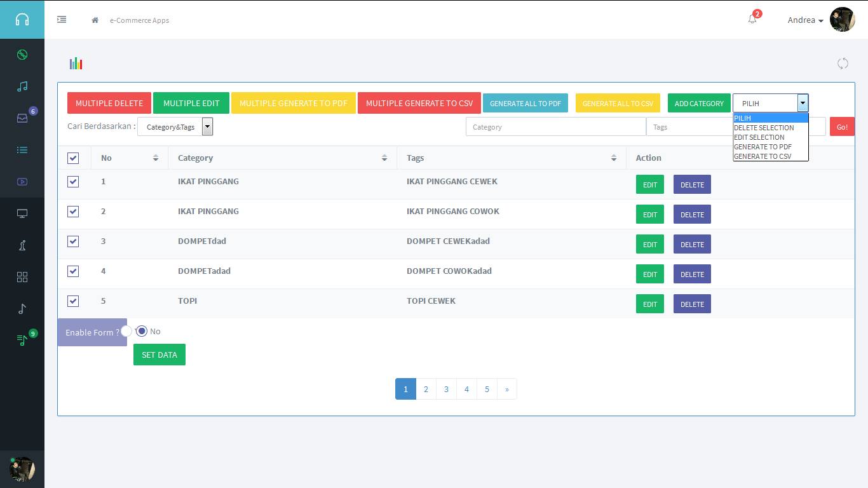Open the inbox icon with badge 6
The image size is (868, 488).
(x=22, y=118)
